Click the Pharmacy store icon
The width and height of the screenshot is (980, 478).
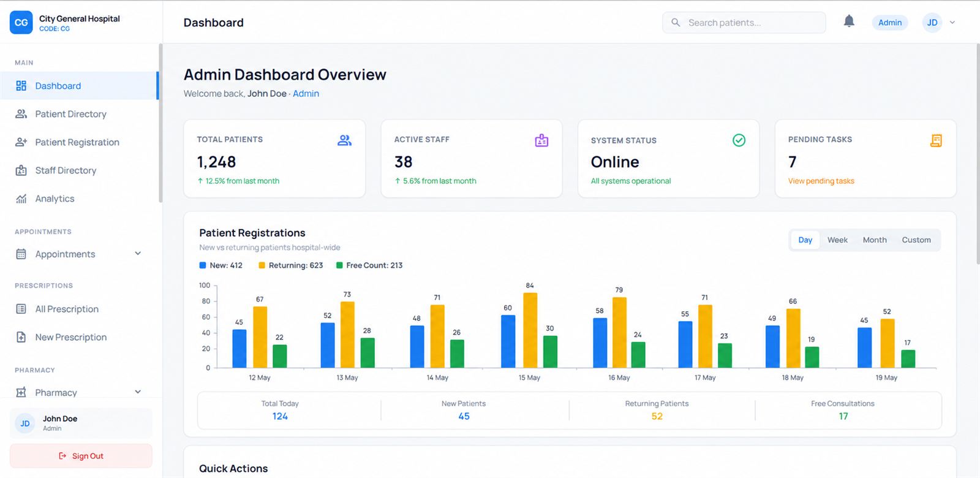click(x=21, y=392)
